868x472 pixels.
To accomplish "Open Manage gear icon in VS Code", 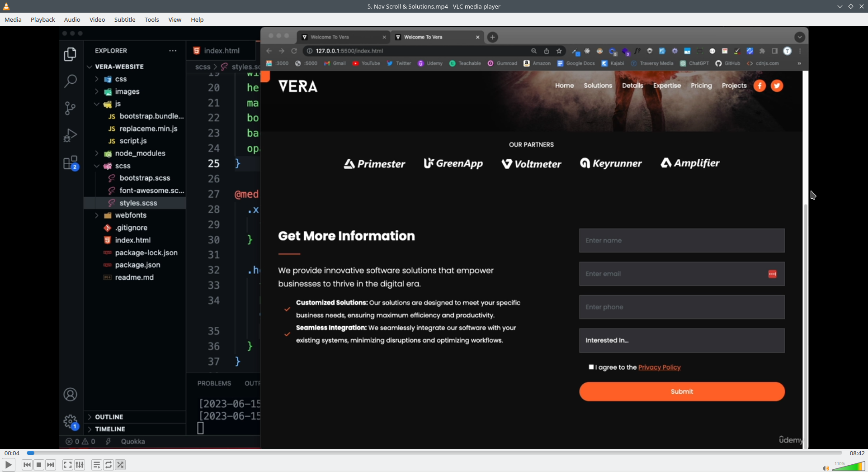I will coord(71,422).
